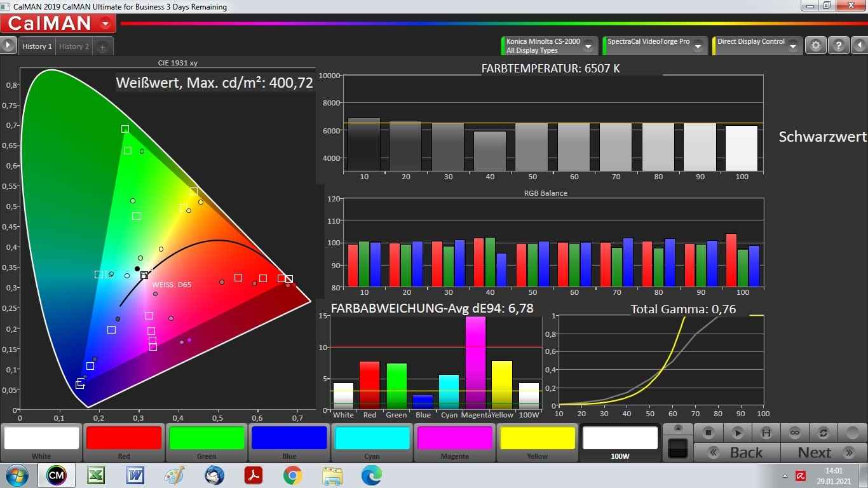This screenshot has width=868, height=488.
Task: Select the Magenta color patch
Action: click(x=454, y=442)
